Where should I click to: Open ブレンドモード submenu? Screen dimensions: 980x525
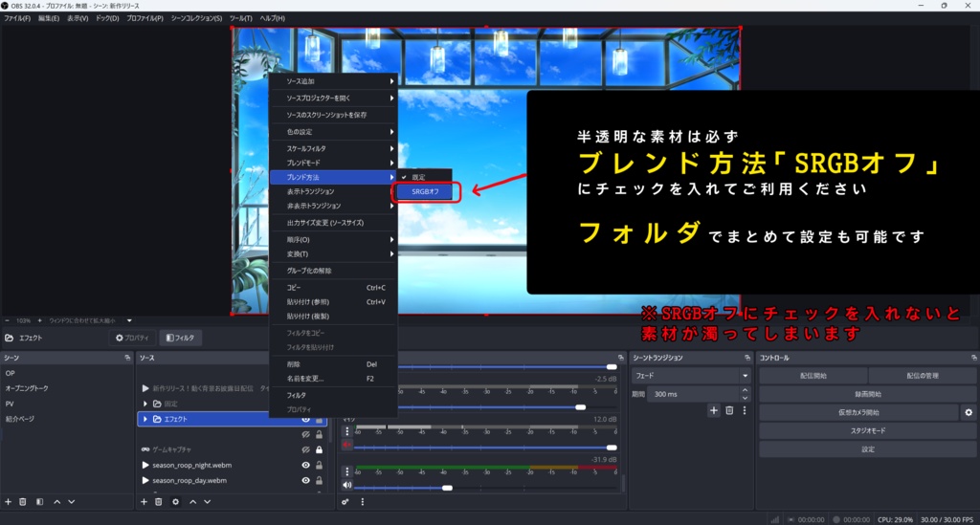pyautogui.click(x=334, y=163)
